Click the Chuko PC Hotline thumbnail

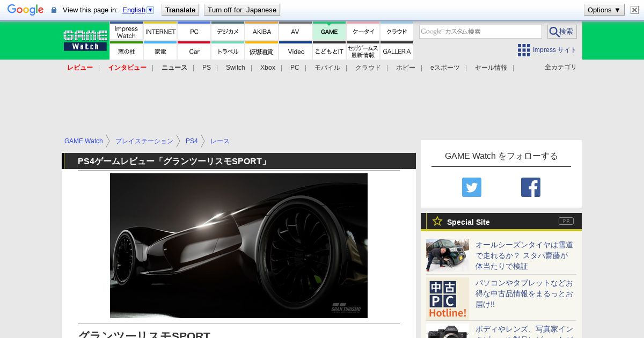pos(447,299)
